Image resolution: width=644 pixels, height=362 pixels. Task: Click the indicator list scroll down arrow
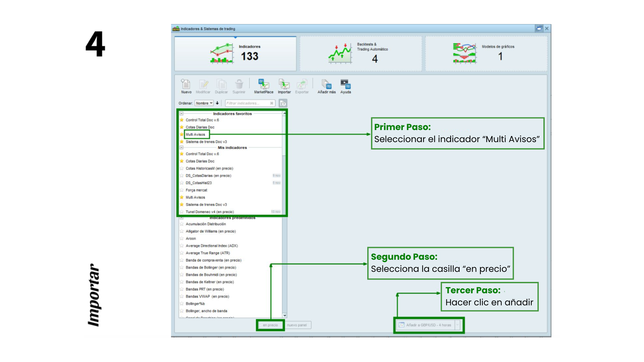coord(285,315)
